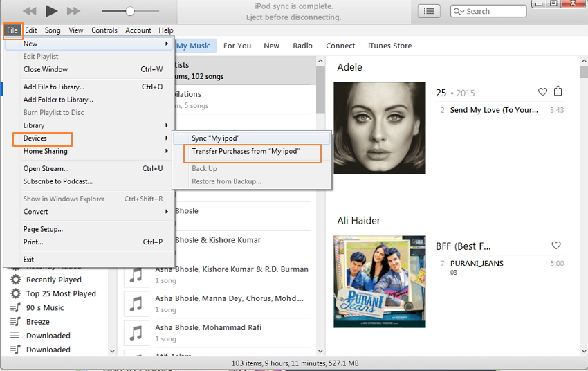Switch to the iTunes Store tab
Viewport: 588px width, 371px height.
point(389,46)
